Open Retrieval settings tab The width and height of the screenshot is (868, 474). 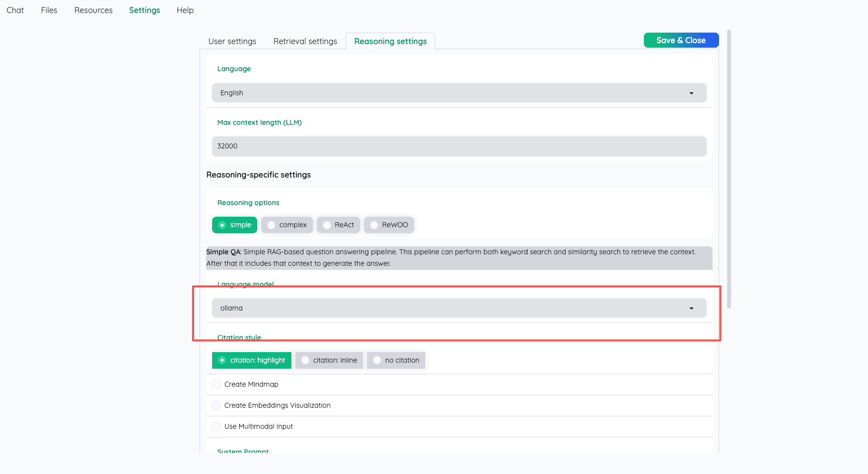[x=305, y=41]
